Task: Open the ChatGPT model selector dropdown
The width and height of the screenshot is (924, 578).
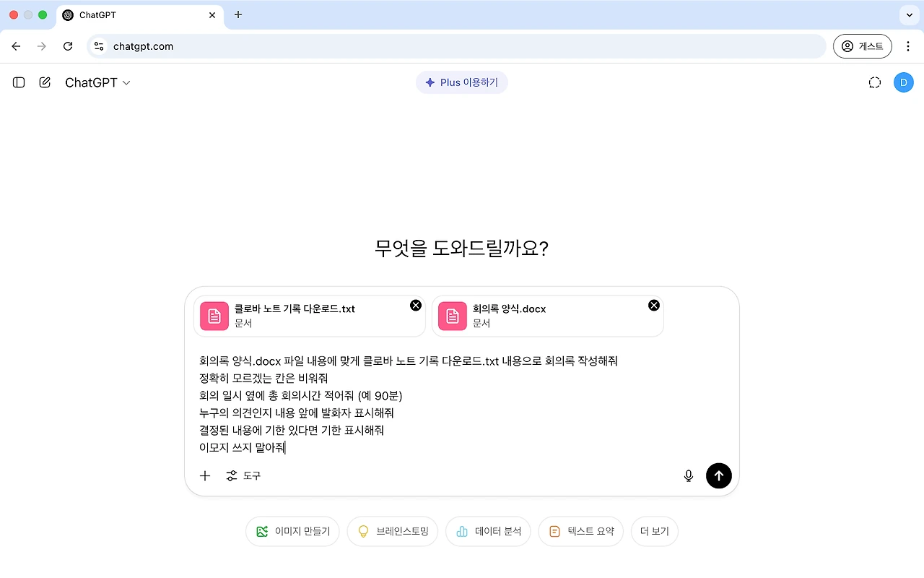Action: click(x=97, y=82)
